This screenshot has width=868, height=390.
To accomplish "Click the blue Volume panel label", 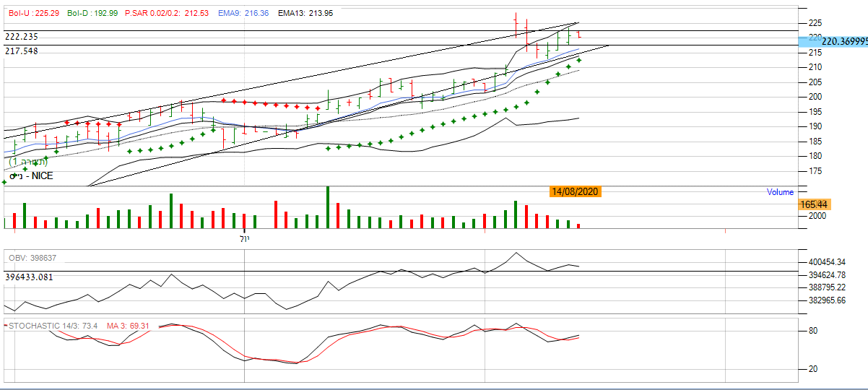I will [780, 192].
